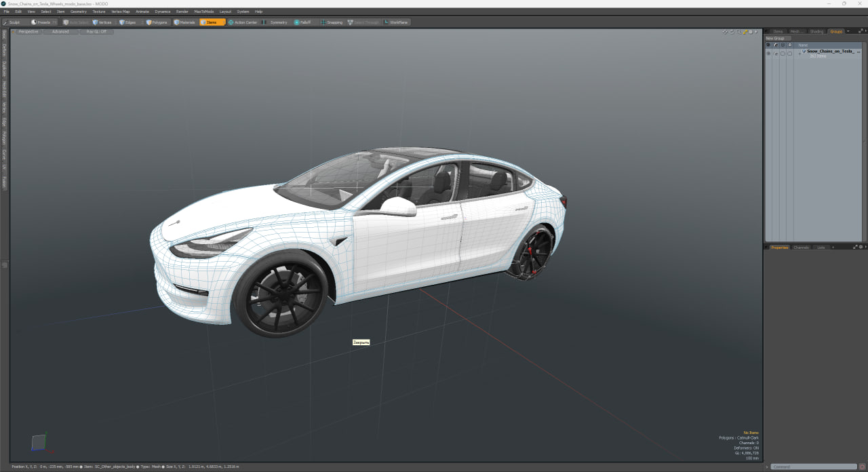This screenshot has height=472, width=868.
Task: Open the Edit menu
Action: (18, 12)
